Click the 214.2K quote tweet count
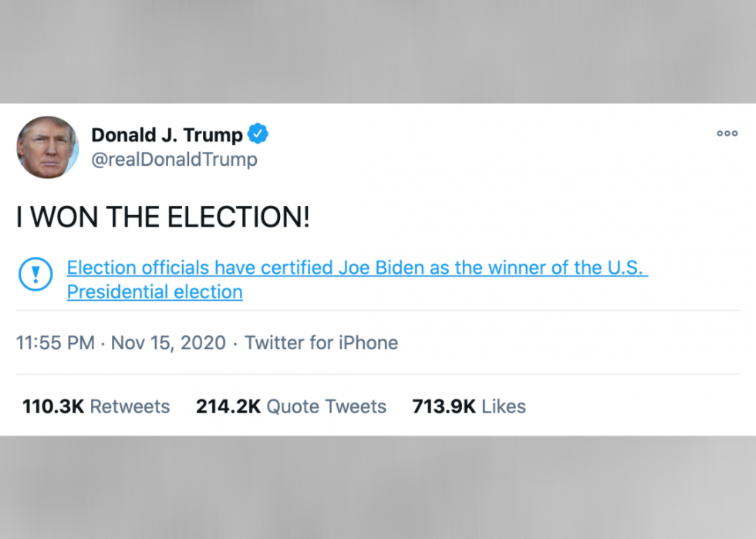The height and width of the screenshot is (539, 756). pyautogui.click(x=228, y=406)
